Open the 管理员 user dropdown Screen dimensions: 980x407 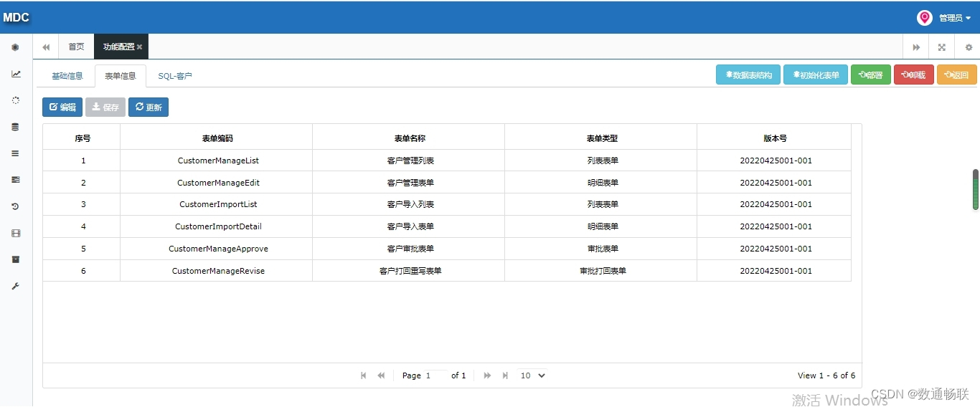pyautogui.click(x=955, y=18)
